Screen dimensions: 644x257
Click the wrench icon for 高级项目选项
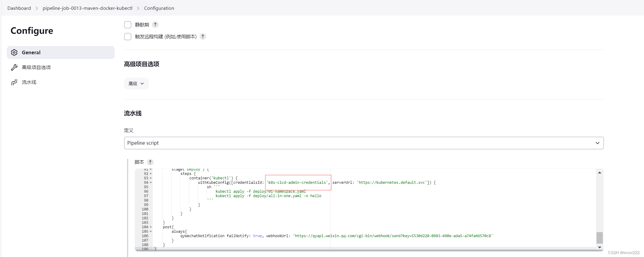click(x=14, y=67)
